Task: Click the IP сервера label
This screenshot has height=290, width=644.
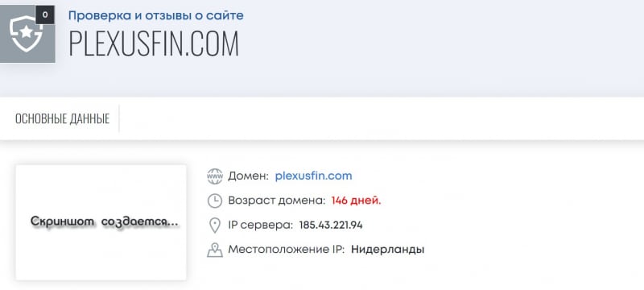Action: 260,225
